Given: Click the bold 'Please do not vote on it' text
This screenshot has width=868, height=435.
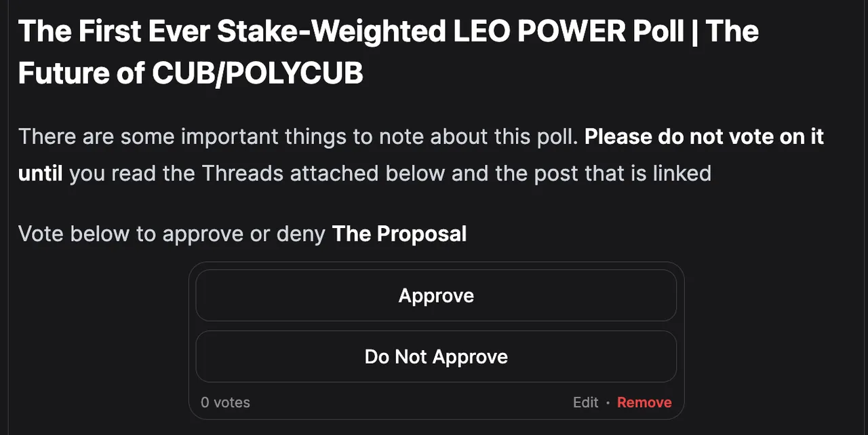Looking at the screenshot, I should 704,136.
